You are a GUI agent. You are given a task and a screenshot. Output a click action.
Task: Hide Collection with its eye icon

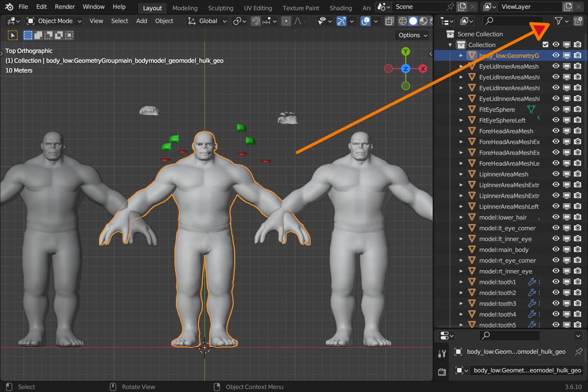point(556,45)
